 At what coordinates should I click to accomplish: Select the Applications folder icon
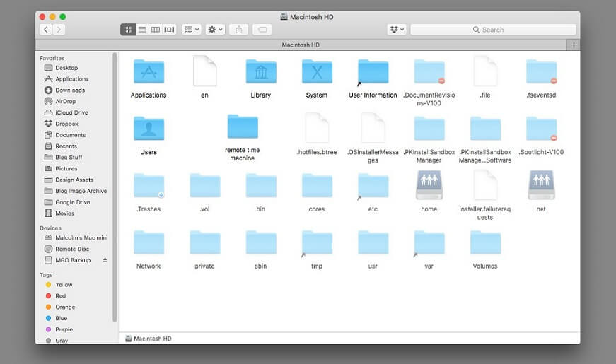(x=149, y=73)
